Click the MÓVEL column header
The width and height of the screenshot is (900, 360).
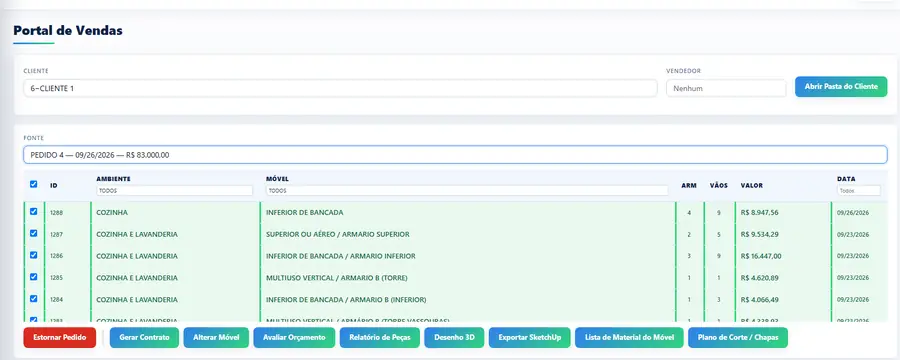pyautogui.click(x=278, y=179)
